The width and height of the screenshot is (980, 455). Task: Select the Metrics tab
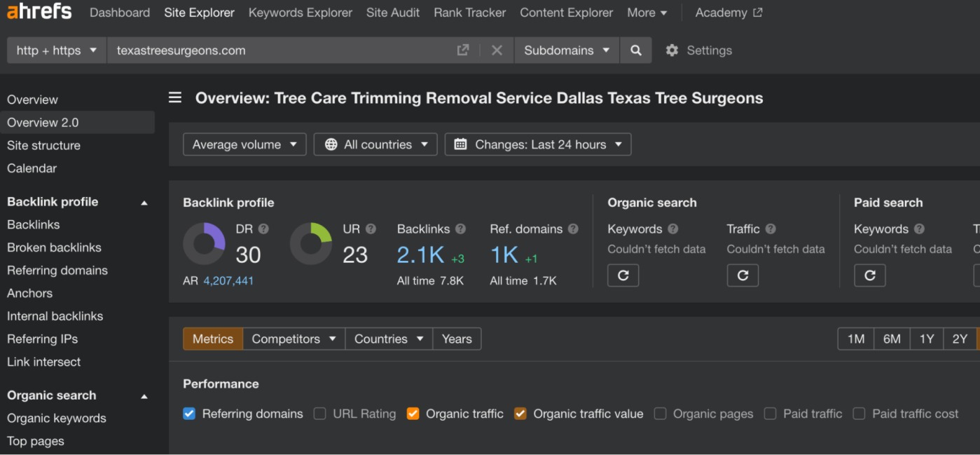213,339
